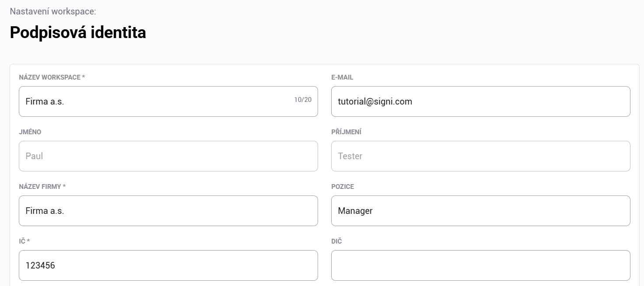Click the "E-MAIL" field label
This screenshot has width=644, height=286.
(x=342, y=77)
